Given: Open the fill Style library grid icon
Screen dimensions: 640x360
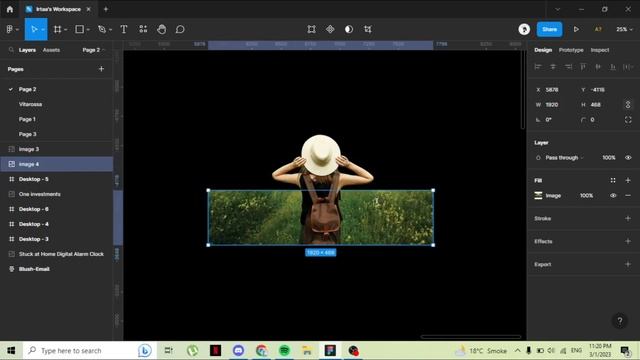Looking at the screenshot, I should (x=613, y=180).
